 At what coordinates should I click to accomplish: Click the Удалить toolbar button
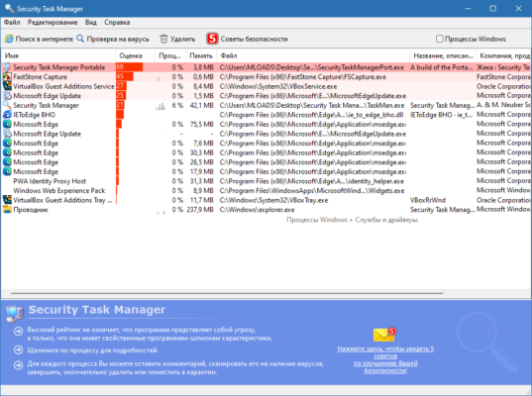pyautogui.click(x=177, y=39)
